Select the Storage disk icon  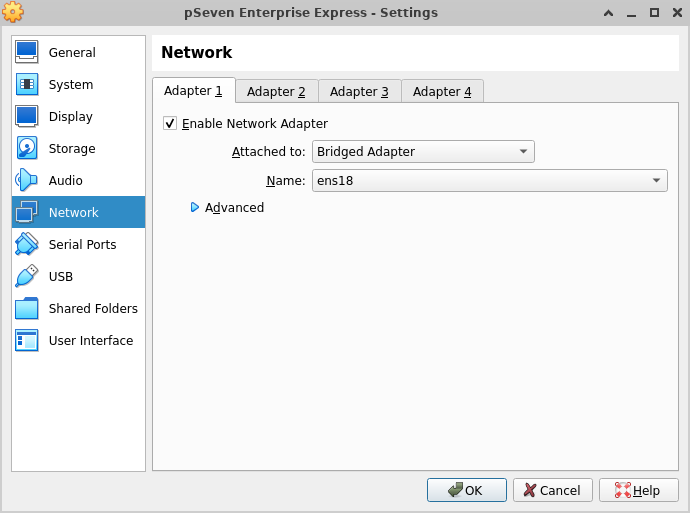pos(27,148)
